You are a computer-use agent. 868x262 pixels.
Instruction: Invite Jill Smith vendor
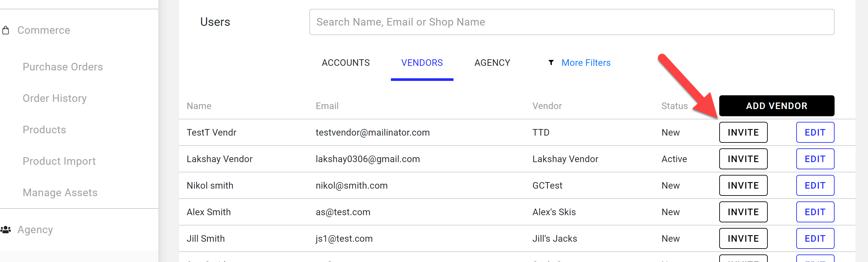pos(743,238)
